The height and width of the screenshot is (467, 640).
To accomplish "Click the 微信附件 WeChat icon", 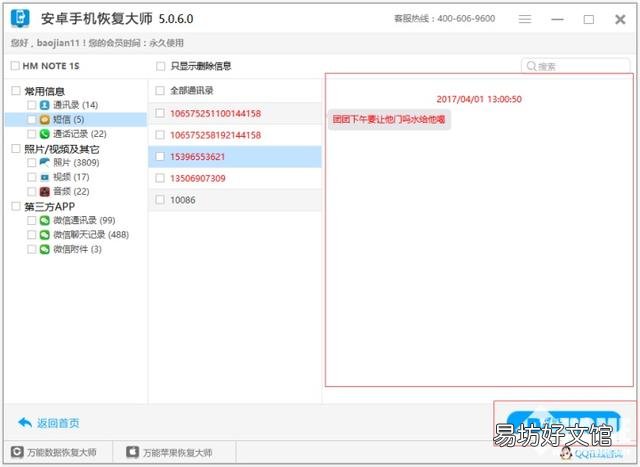I will click(x=44, y=249).
